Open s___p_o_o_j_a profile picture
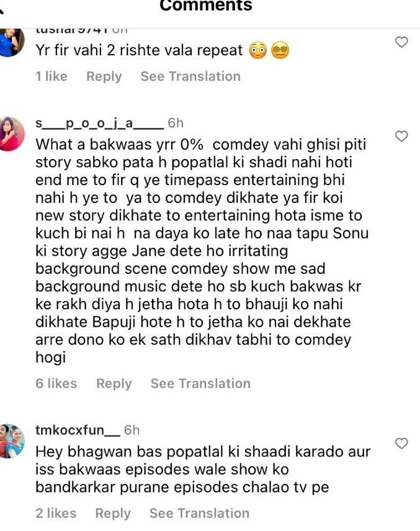This screenshot has height=531, width=420. 12,134
